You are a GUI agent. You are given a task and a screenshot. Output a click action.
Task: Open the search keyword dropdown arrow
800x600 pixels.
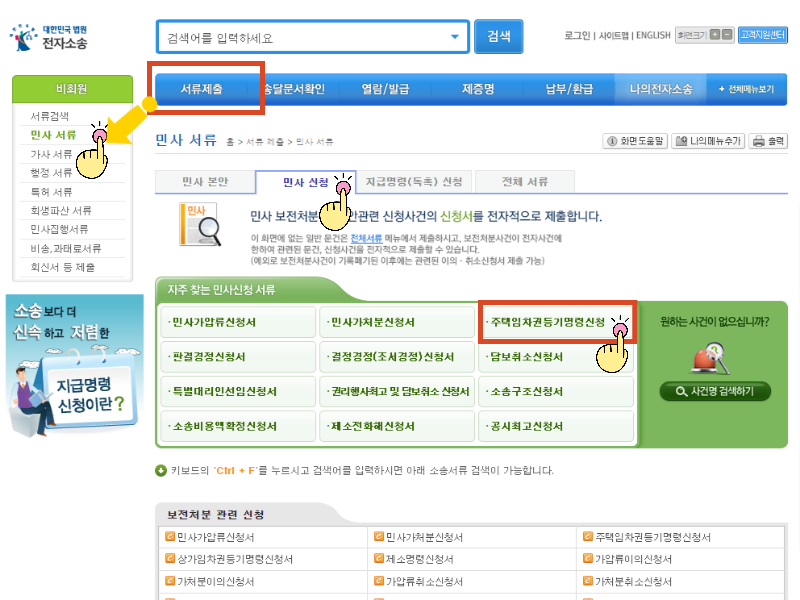(453, 35)
